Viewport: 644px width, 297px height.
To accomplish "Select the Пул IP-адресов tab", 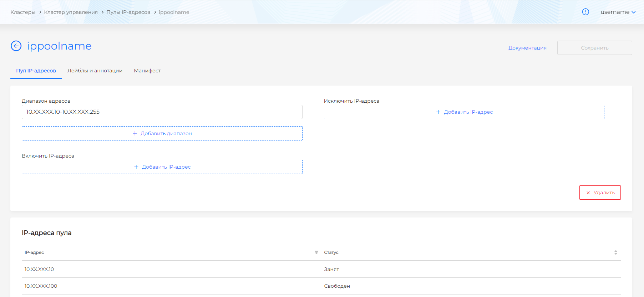I will pos(36,71).
